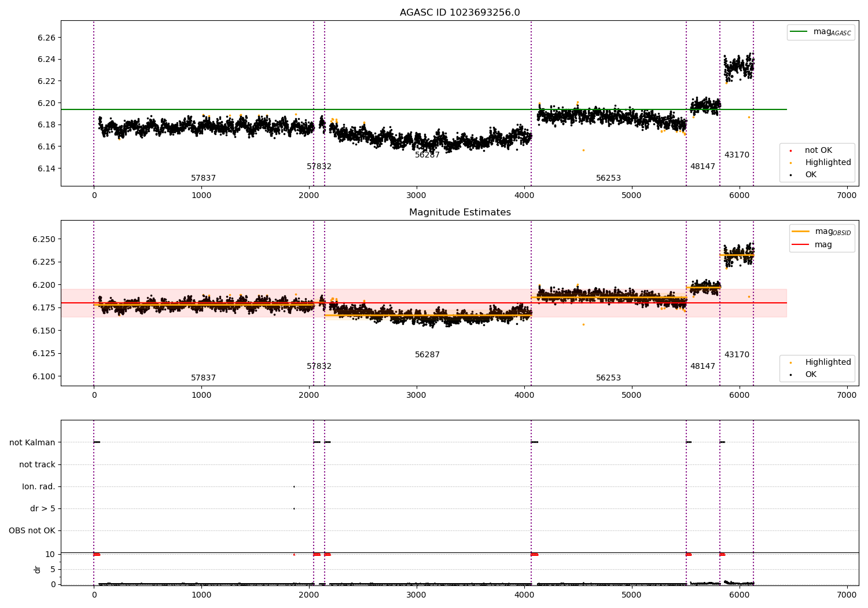The width and height of the screenshot is (868, 608).
Task: Click the 6.175 y-tick in middle plot
Action: click(x=44, y=307)
